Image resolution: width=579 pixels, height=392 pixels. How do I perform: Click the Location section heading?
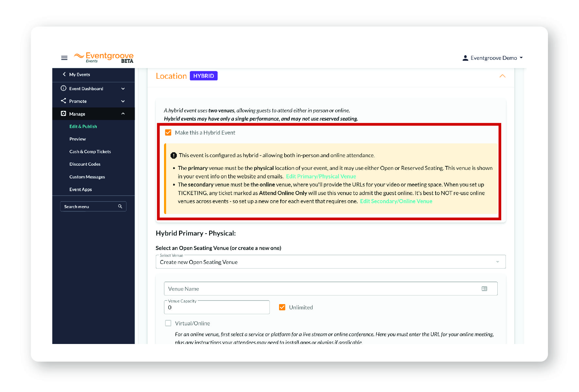click(x=171, y=76)
